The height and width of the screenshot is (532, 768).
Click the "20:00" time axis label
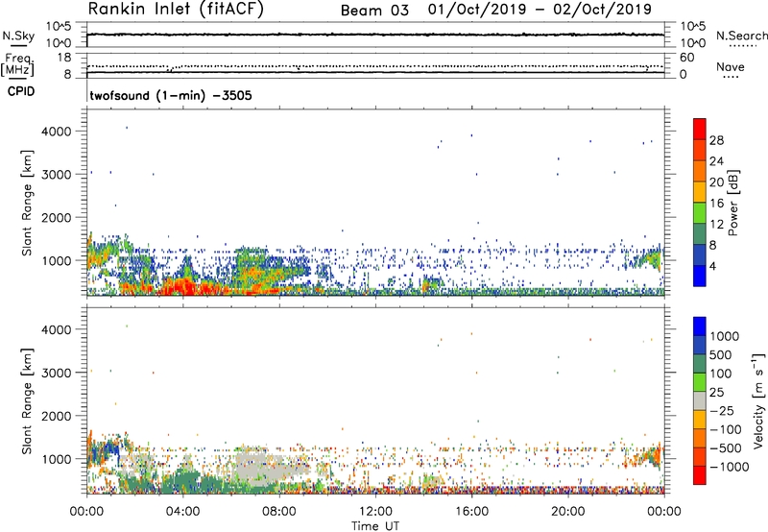coord(567,512)
